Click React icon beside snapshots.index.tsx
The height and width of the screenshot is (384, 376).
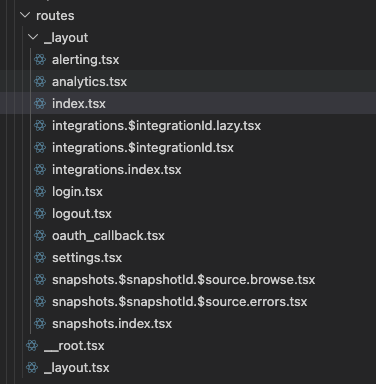[x=40, y=324]
